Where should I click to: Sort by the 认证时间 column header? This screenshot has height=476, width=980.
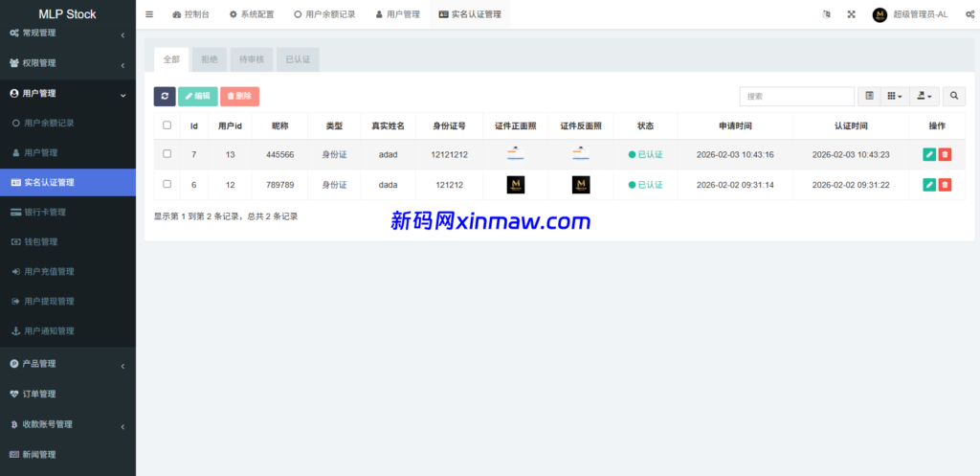pos(851,125)
